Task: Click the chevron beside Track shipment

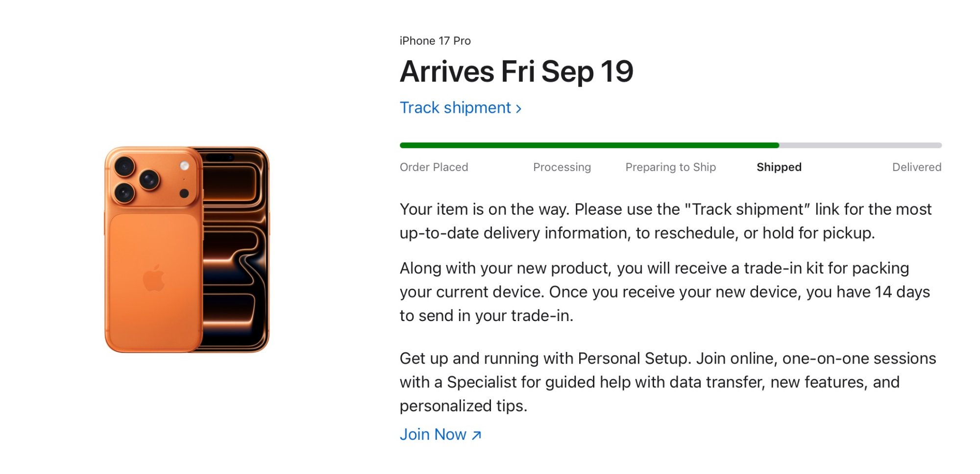Action: (x=519, y=109)
